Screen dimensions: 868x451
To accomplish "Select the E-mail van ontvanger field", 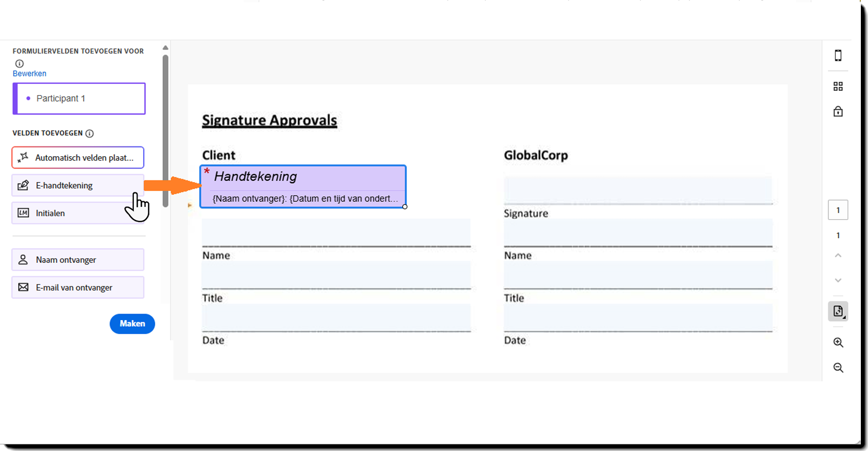I will (78, 287).
